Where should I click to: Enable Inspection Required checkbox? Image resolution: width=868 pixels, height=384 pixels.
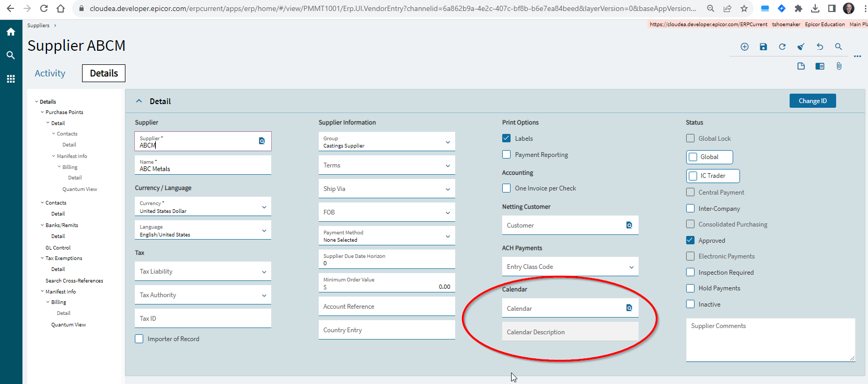(690, 272)
